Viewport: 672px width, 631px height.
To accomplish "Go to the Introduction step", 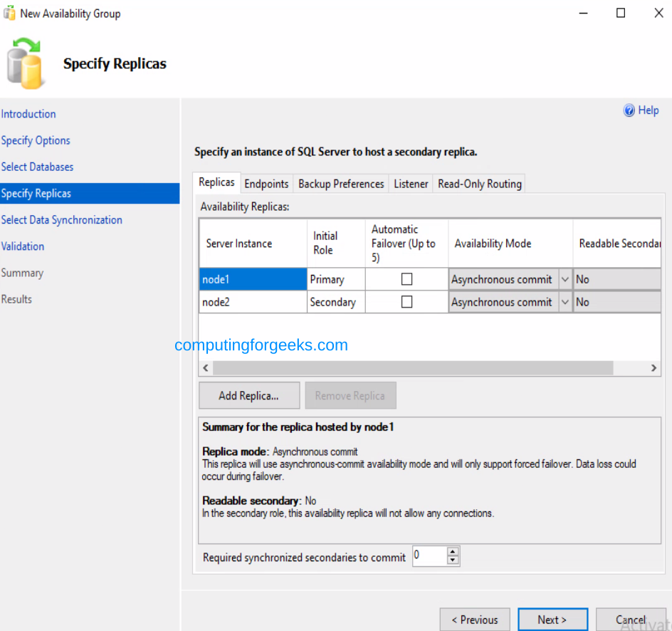I will 28,114.
